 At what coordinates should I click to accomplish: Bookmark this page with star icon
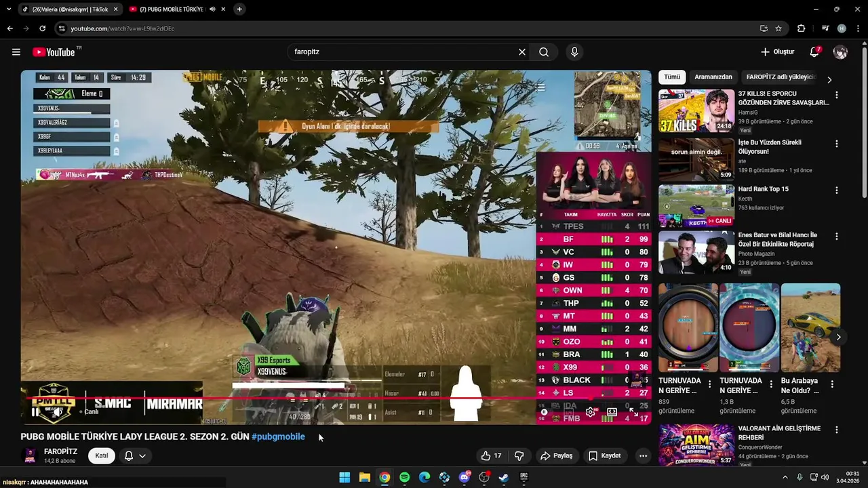point(778,28)
